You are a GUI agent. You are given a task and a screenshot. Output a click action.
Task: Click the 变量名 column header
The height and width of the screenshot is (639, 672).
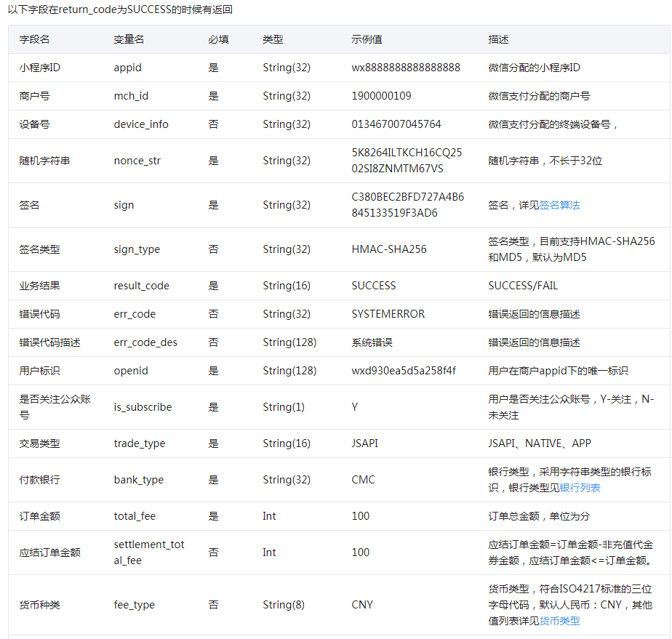(129, 39)
